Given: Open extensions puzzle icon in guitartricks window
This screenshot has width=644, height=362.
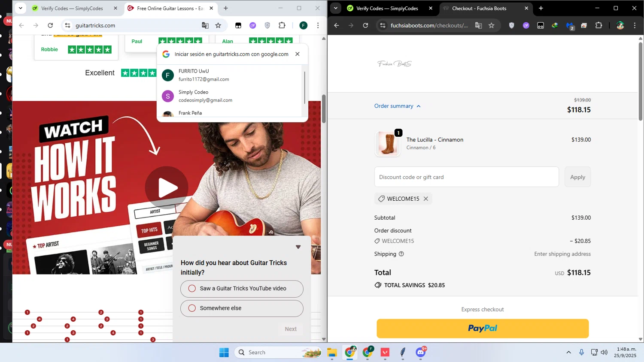Looking at the screenshot, I should (282, 25).
